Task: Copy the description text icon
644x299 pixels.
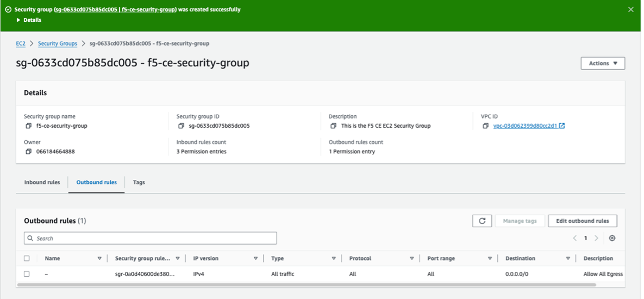Action: click(333, 126)
